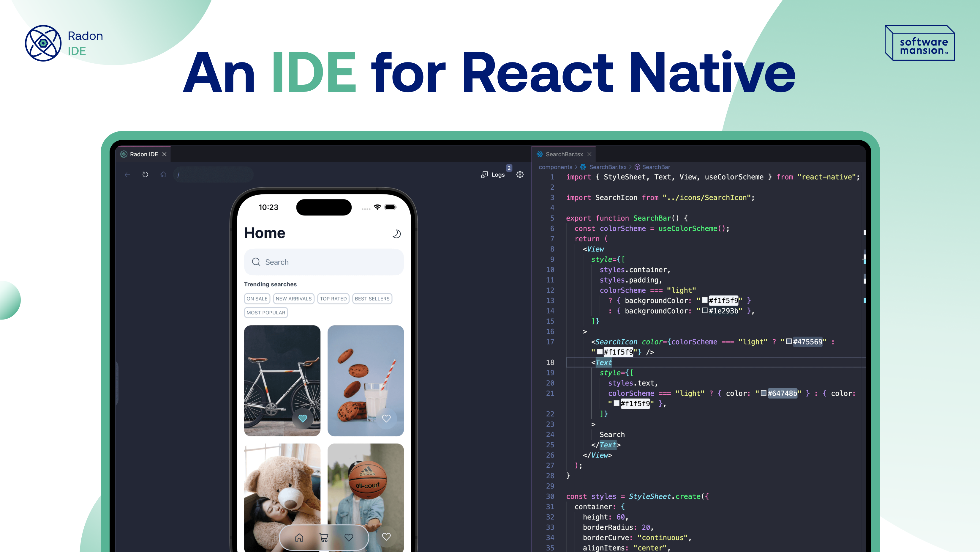Image resolution: width=980 pixels, height=552 pixels.
Task: Click the reload/refresh button in IDE toolbar
Action: pyautogui.click(x=146, y=174)
